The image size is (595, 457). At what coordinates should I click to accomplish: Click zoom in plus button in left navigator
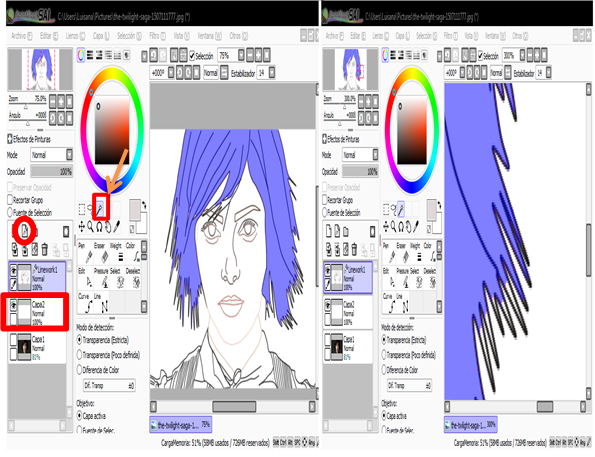pyautogui.click(x=61, y=101)
